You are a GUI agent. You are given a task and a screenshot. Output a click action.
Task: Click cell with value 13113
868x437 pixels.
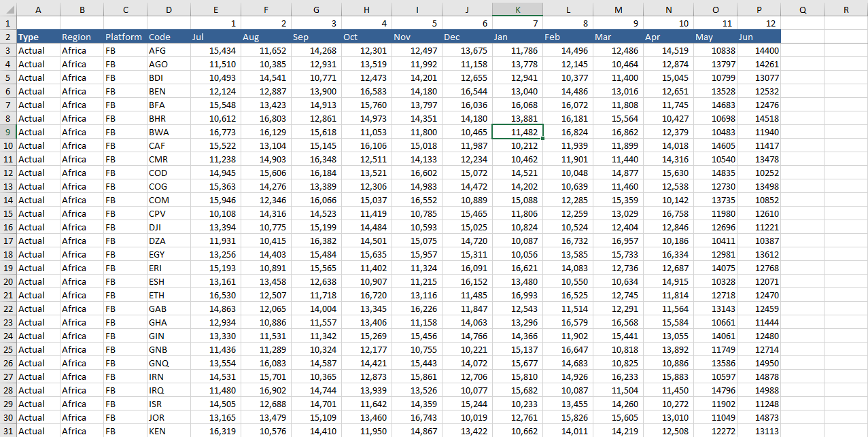[759, 431]
